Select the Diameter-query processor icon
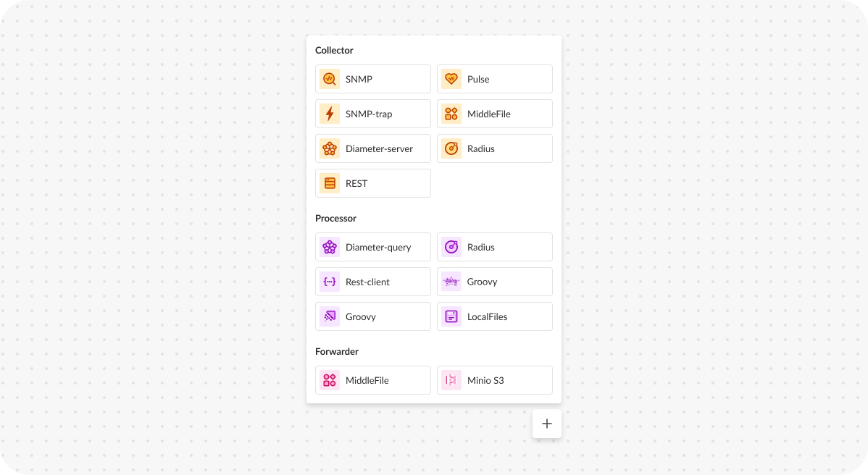Screen dimensions: 868x475 [x=330, y=247]
